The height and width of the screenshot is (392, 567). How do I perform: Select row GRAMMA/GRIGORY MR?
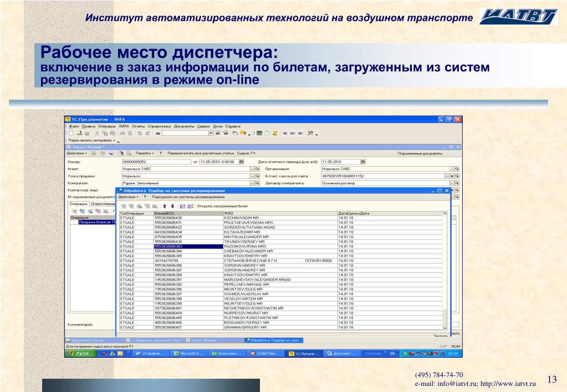coord(280,327)
